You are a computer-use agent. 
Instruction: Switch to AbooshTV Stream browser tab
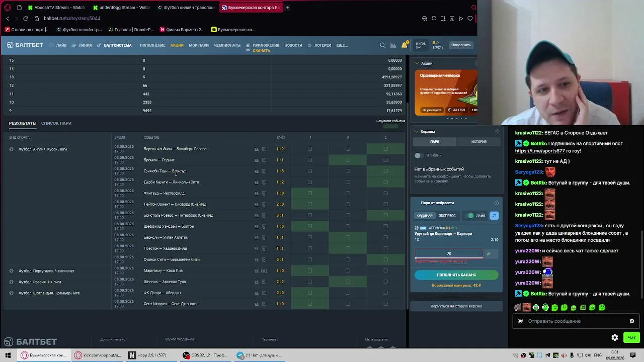pos(56,8)
